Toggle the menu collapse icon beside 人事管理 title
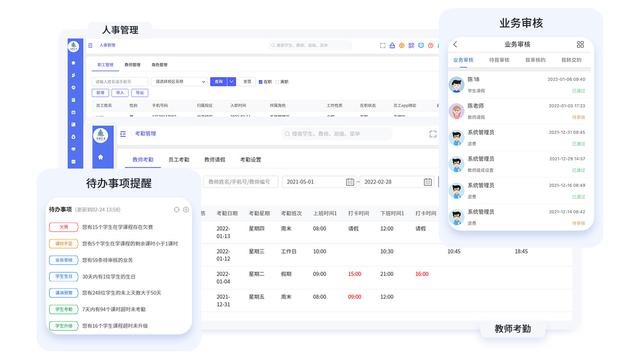 coord(90,45)
